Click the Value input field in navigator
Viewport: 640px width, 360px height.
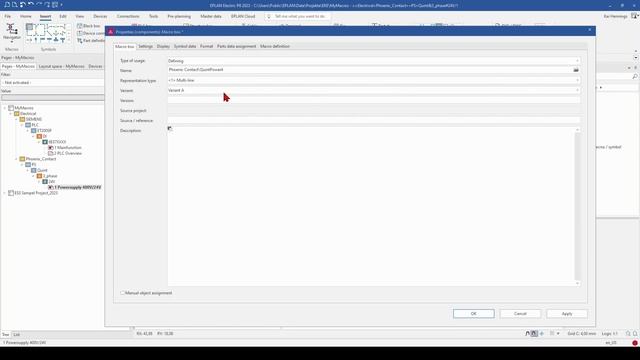tap(52, 98)
